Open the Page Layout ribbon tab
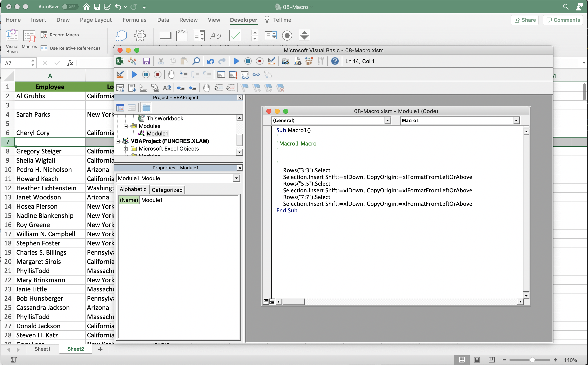 pos(96,20)
